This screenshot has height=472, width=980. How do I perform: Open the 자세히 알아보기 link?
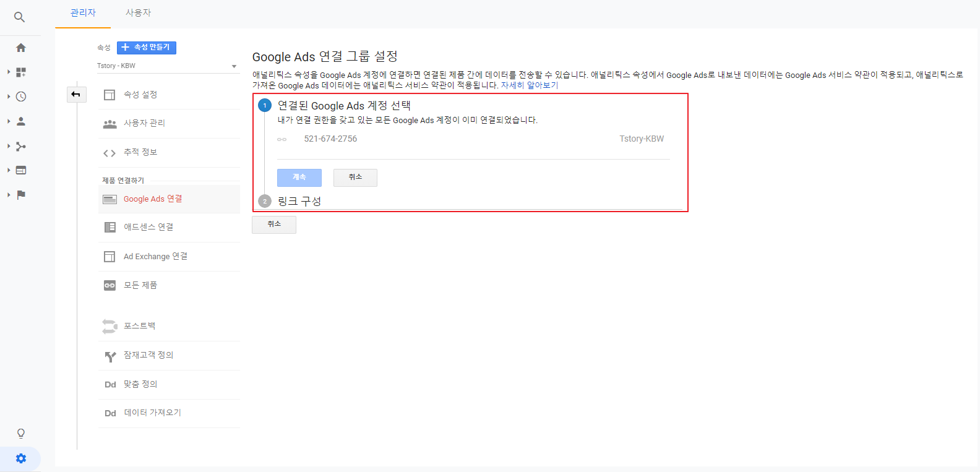[x=530, y=85]
